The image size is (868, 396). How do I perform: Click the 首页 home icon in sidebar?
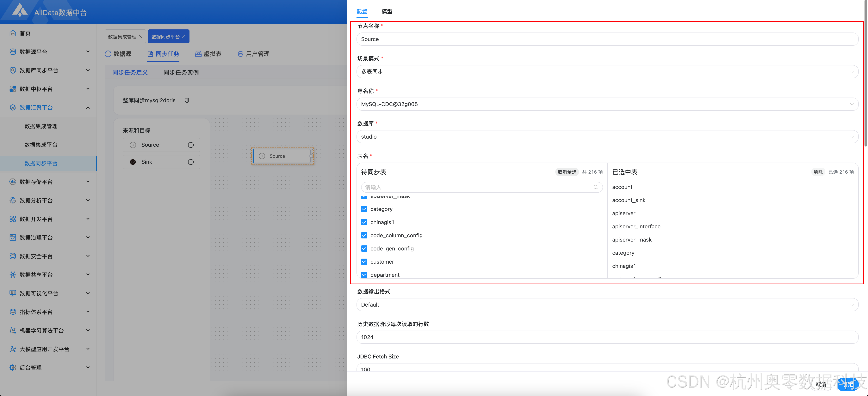(13, 33)
